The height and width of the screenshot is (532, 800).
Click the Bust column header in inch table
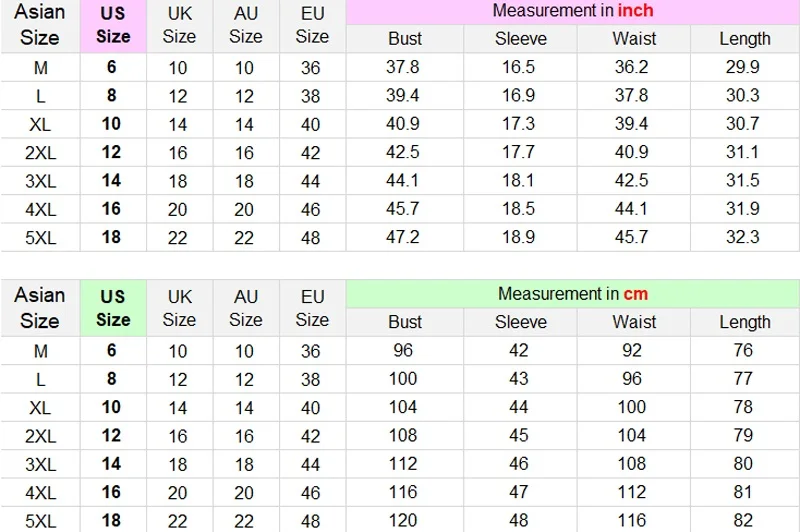point(405,39)
